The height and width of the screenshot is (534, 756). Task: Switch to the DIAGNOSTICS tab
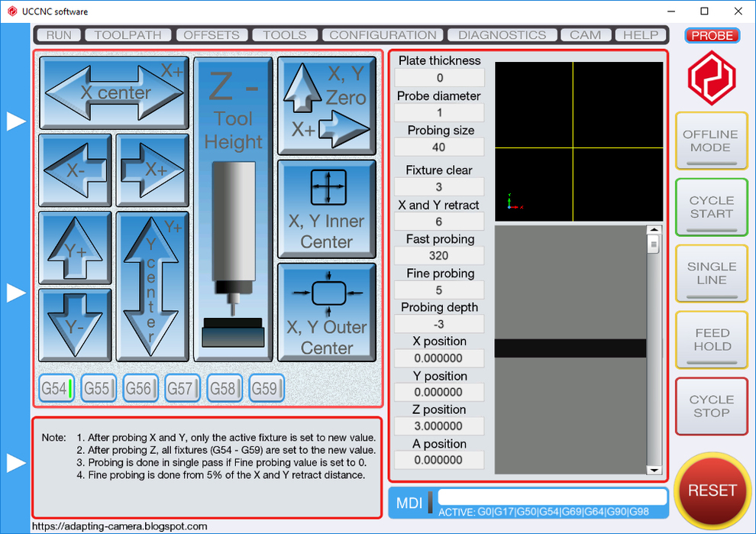tap(502, 35)
